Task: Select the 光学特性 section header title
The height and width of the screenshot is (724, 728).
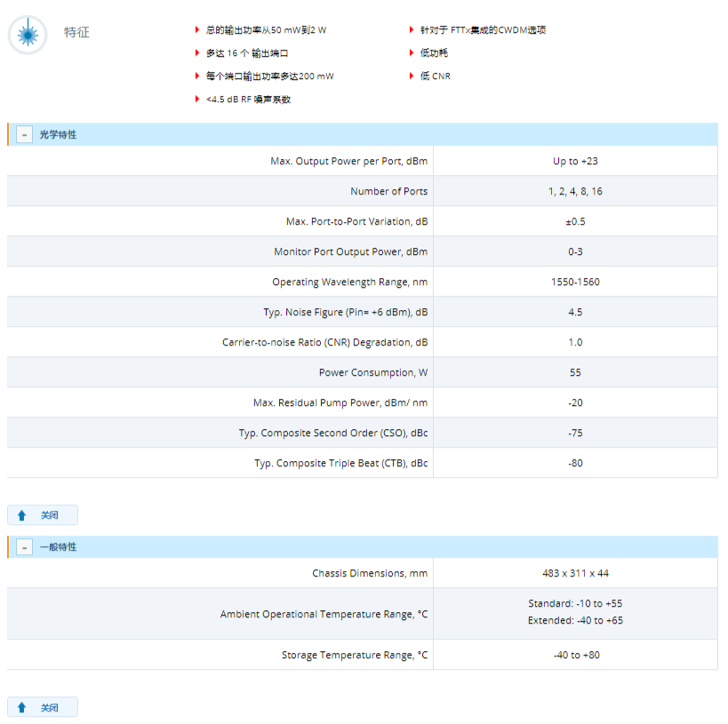Action: click(58, 135)
